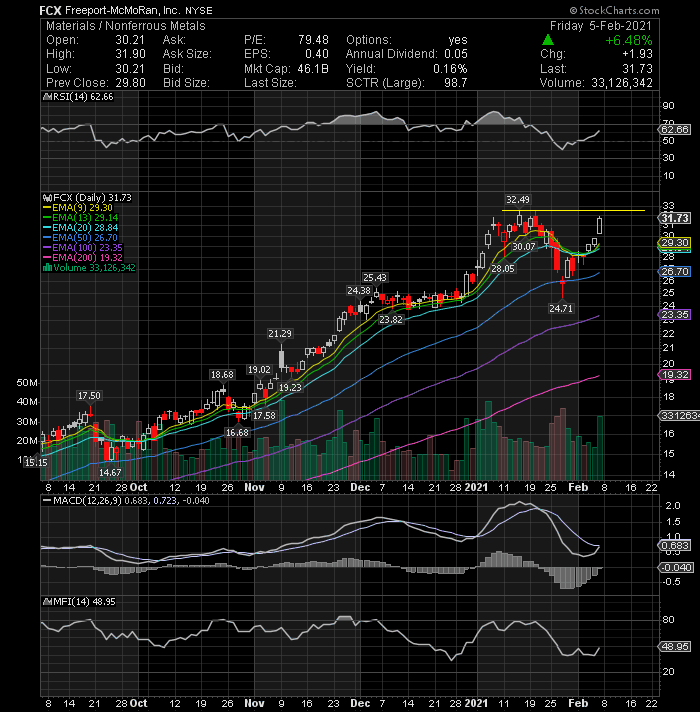Click the MACD histogram -0.040 value tag
700x712 pixels.
pos(675,568)
